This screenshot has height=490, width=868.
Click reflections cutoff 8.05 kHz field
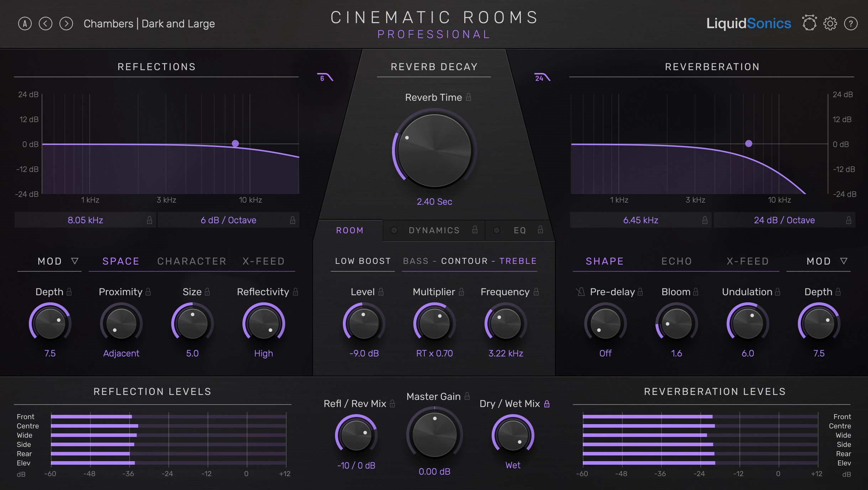click(85, 220)
